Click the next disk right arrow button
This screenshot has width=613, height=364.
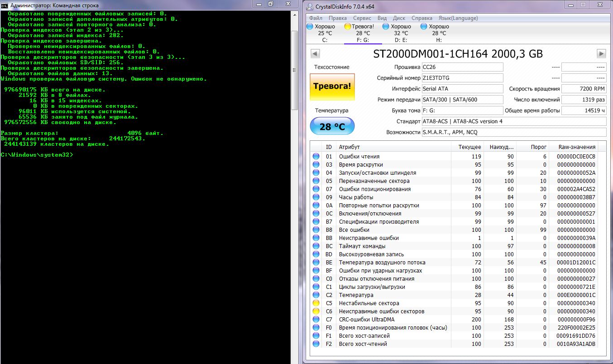point(601,54)
